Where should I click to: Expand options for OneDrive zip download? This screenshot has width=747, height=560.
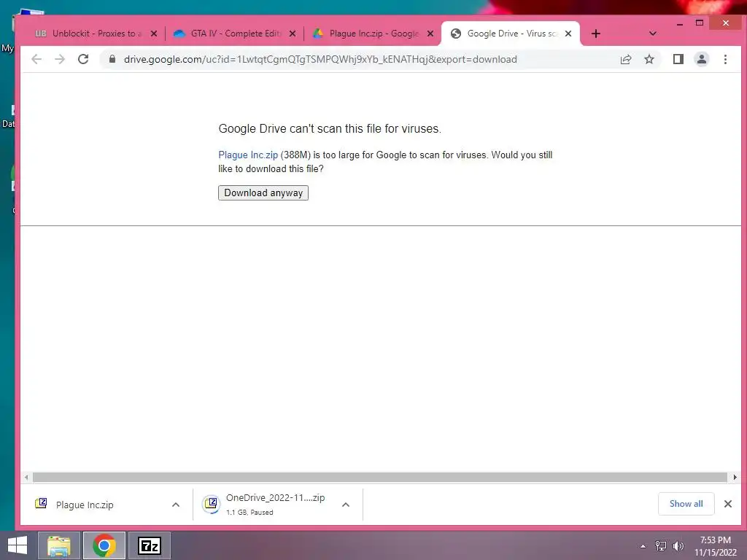[346, 505]
